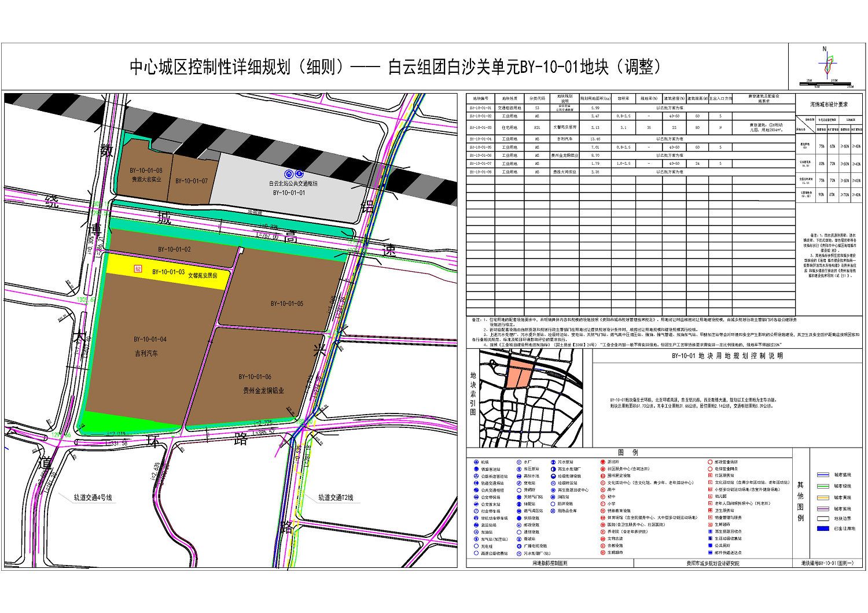
Task: Click the 加油站 gas station legend icon
Action: tap(476, 532)
